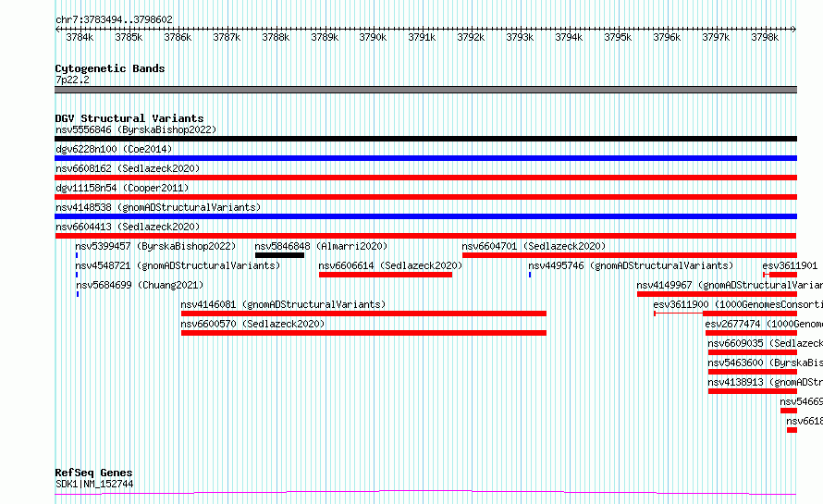Viewport: 823px width, 504px height.
Task: Click the red nsv6606614 variant bar
Action: pyautogui.click(x=386, y=275)
